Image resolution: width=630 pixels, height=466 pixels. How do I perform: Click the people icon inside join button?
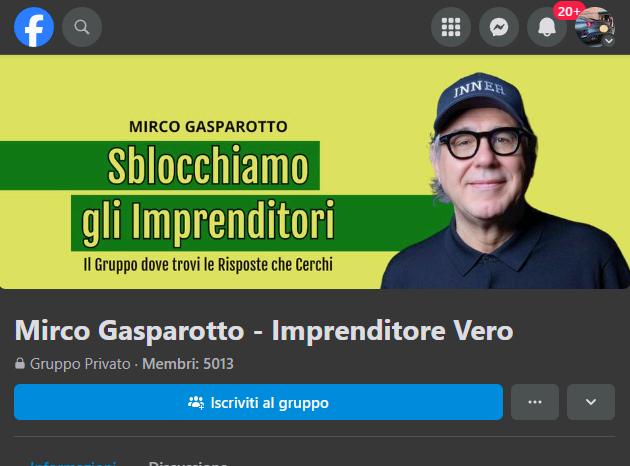196,403
